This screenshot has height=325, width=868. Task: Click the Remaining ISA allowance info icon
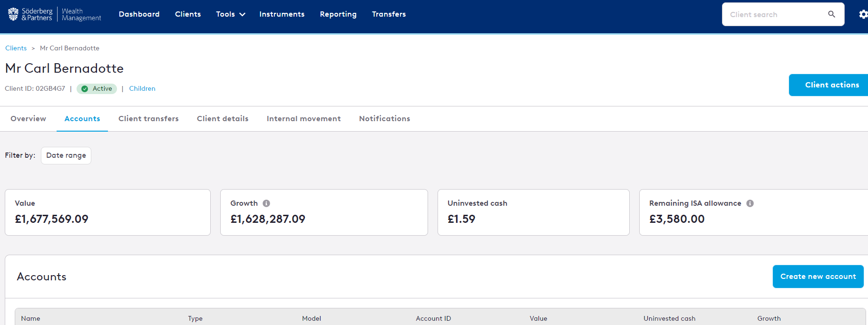pos(750,203)
